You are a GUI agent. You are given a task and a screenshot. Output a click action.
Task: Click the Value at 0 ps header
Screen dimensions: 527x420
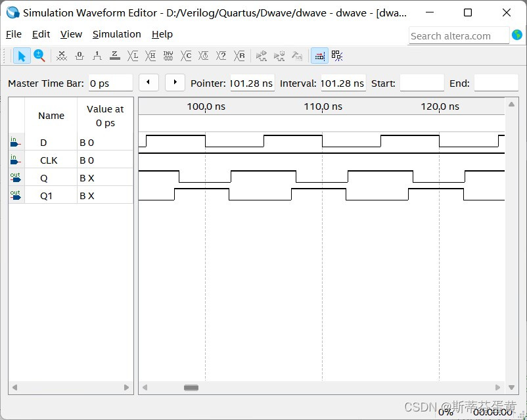coord(105,116)
